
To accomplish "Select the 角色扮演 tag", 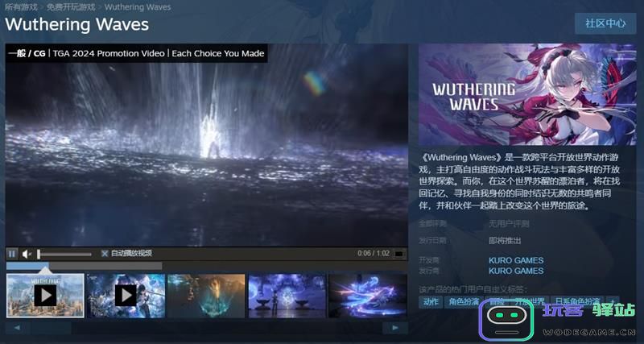I will (464, 301).
